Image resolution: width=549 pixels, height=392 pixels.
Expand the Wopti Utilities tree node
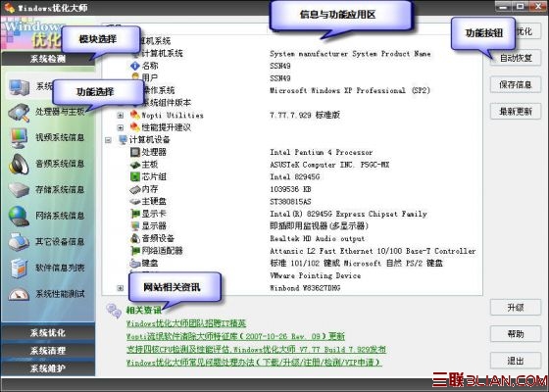point(120,116)
